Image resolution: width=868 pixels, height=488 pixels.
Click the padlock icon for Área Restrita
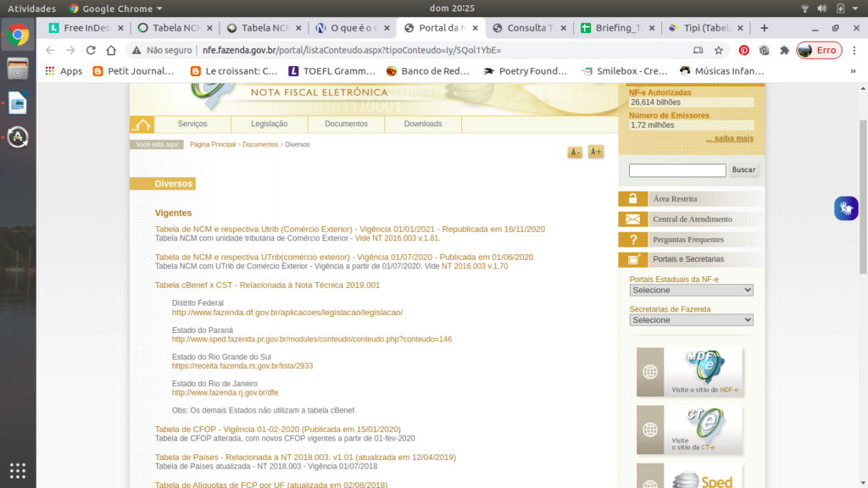(x=632, y=199)
